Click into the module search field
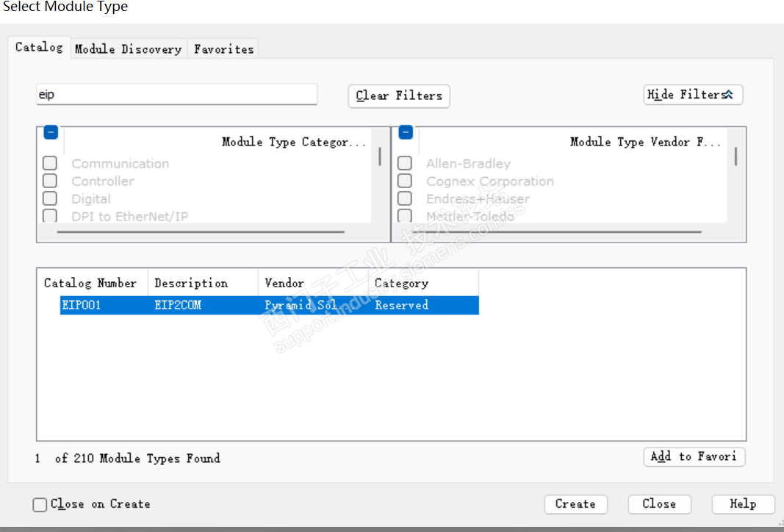Viewport: 784px width, 532px height. pyautogui.click(x=176, y=95)
